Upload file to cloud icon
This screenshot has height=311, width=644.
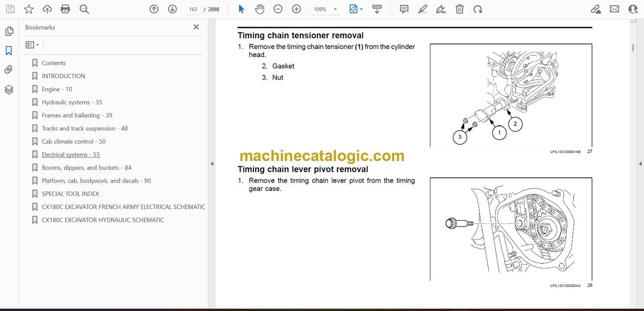[47, 9]
